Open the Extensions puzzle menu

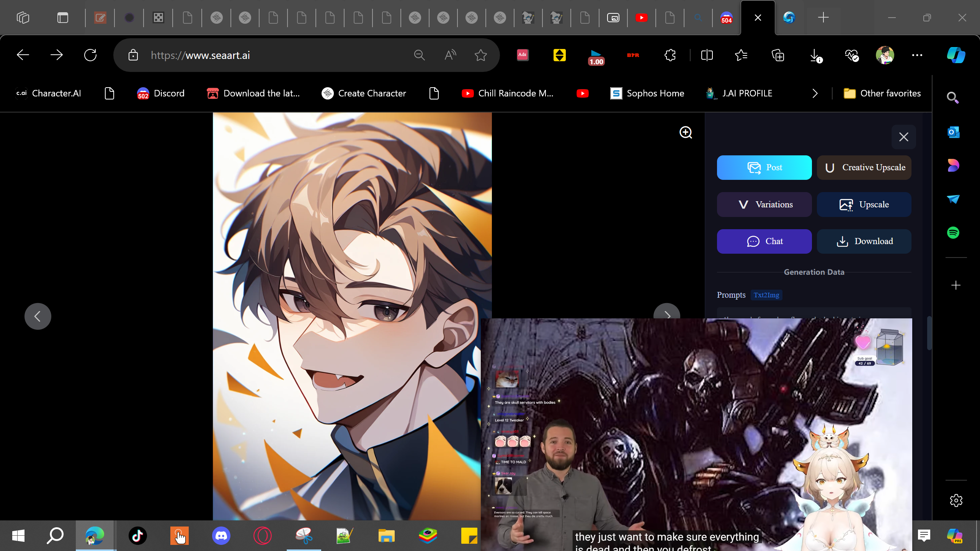[670, 55]
